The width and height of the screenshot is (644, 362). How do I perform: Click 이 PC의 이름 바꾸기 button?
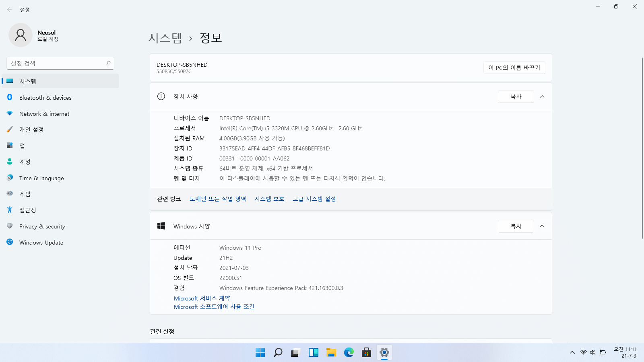(514, 68)
